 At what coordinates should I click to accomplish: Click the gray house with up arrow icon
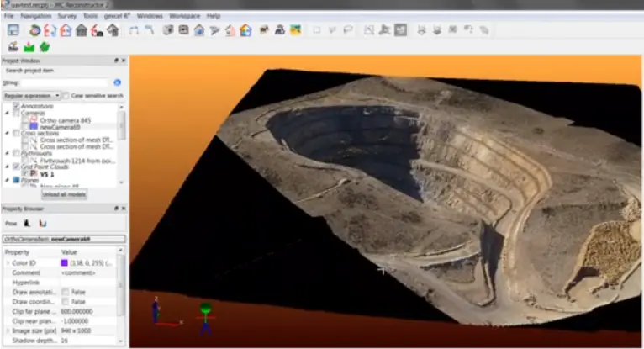(113, 30)
